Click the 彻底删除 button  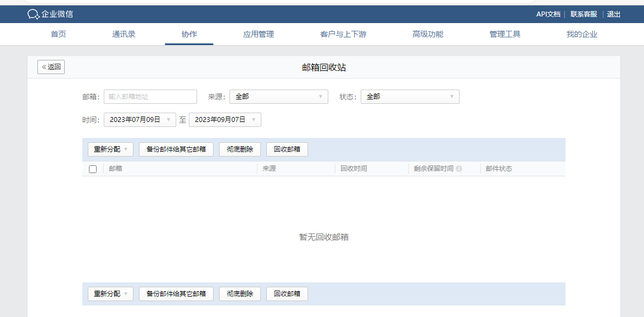pyautogui.click(x=239, y=149)
